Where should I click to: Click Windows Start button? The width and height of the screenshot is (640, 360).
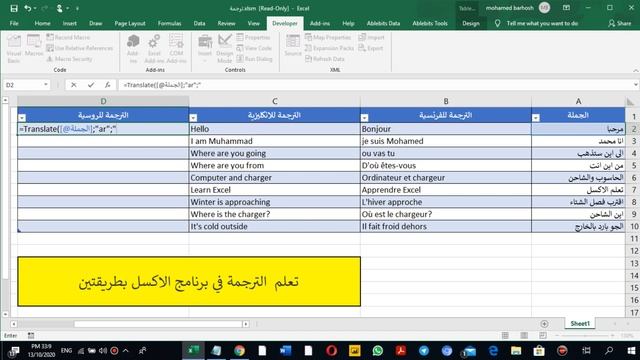[631, 351]
